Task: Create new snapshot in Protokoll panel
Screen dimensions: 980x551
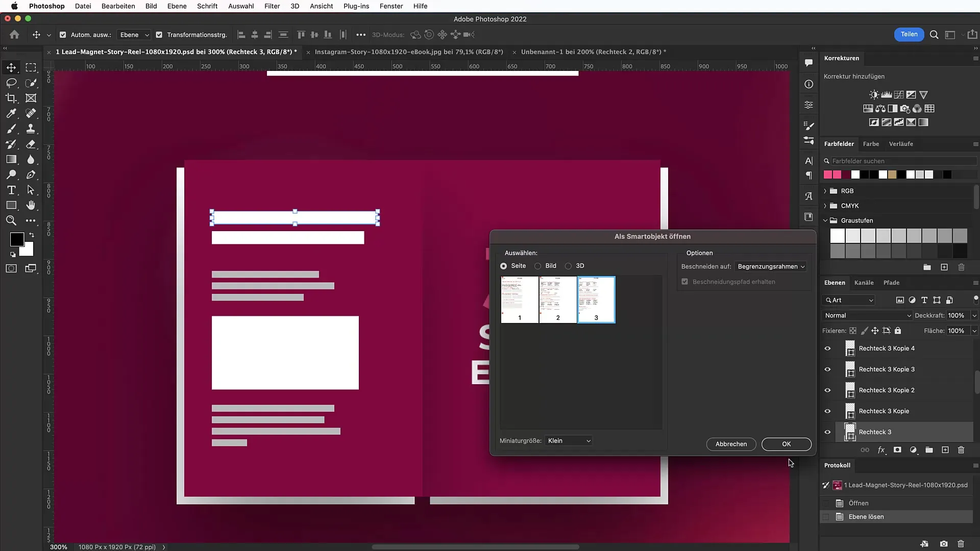Action: [944, 544]
